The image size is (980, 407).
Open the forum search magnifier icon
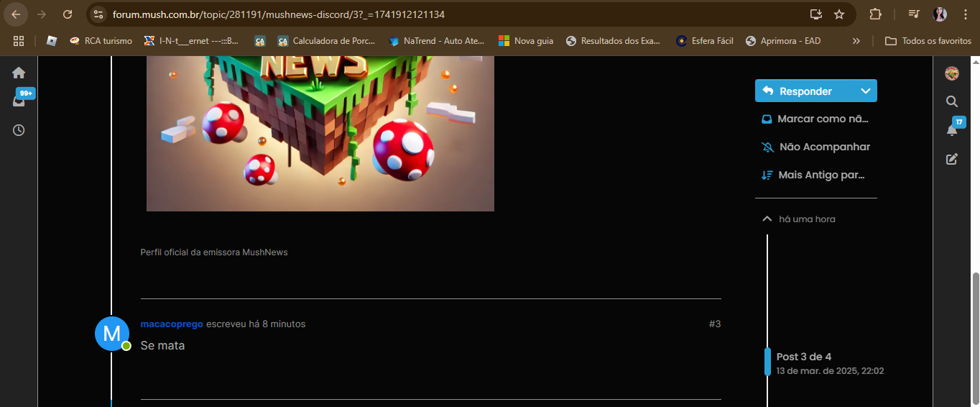tap(952, 101)
